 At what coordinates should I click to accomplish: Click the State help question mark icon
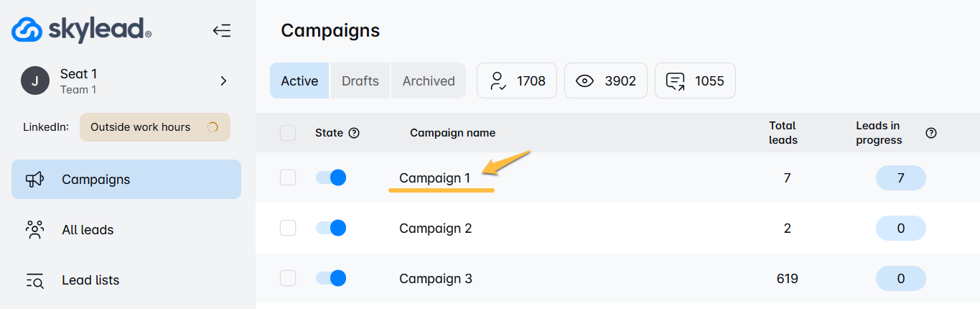coord(353,133)
